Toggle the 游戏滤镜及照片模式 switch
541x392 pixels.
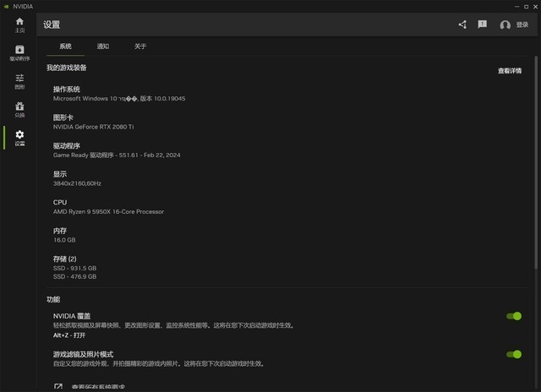(x=514, y=354)
